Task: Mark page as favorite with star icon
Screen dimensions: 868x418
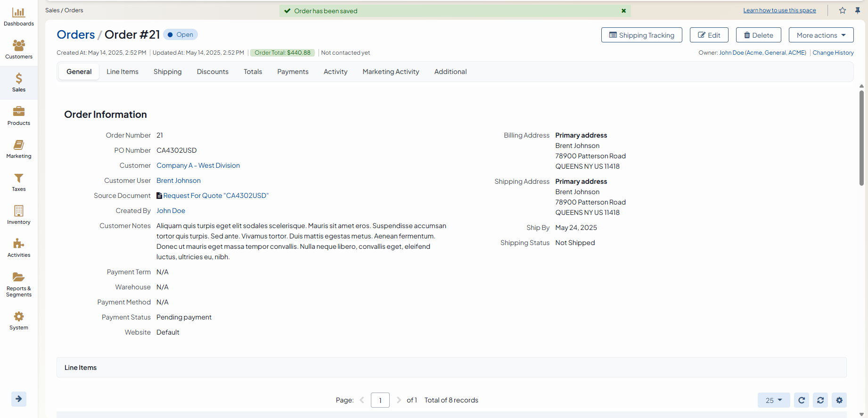Action: pos(843,10)
